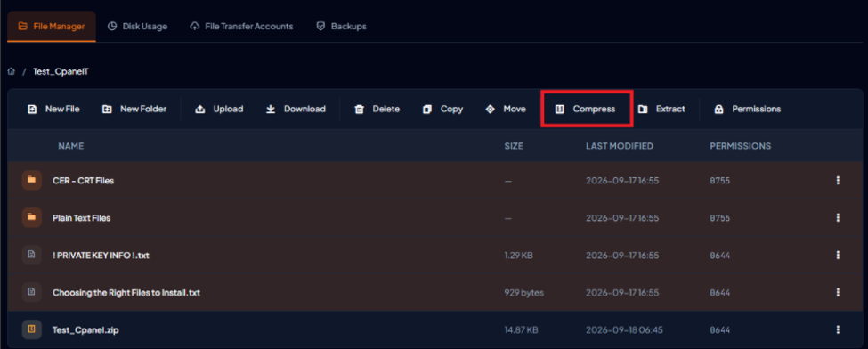Click the Compress archive icon
Viewport: 868px width, 349px height.
coord(560,110)
